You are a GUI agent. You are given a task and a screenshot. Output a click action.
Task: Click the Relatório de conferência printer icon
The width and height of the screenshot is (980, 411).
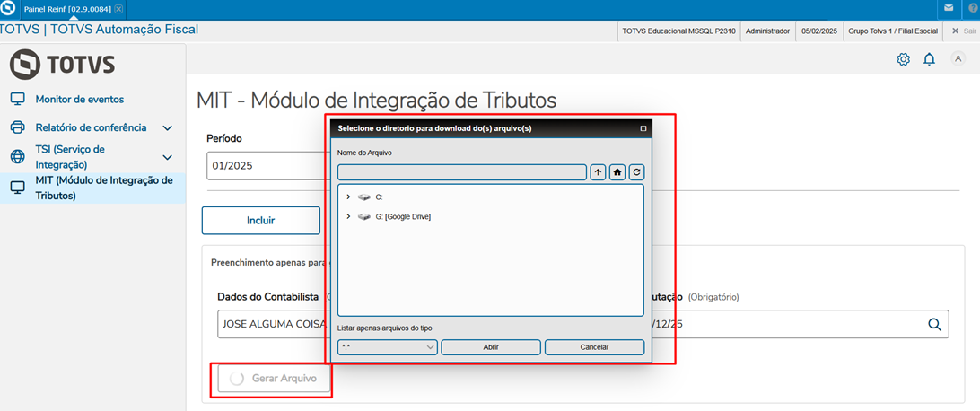click(18, 127)
